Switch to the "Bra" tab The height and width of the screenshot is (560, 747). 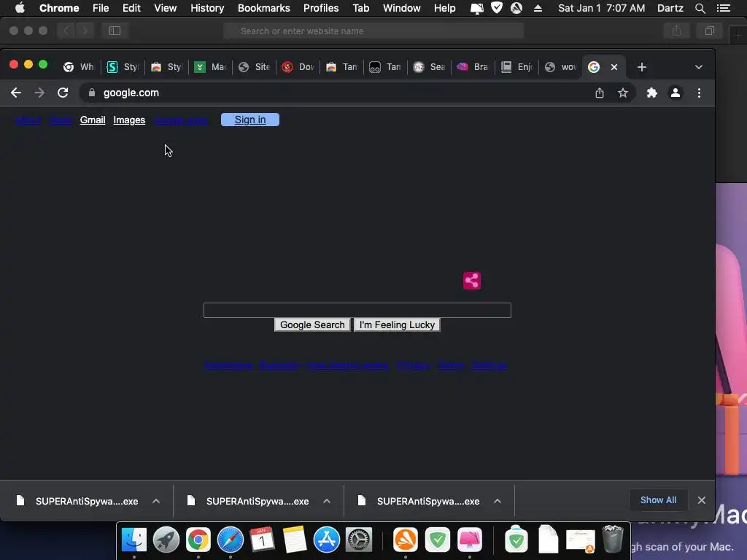(473, 67)
